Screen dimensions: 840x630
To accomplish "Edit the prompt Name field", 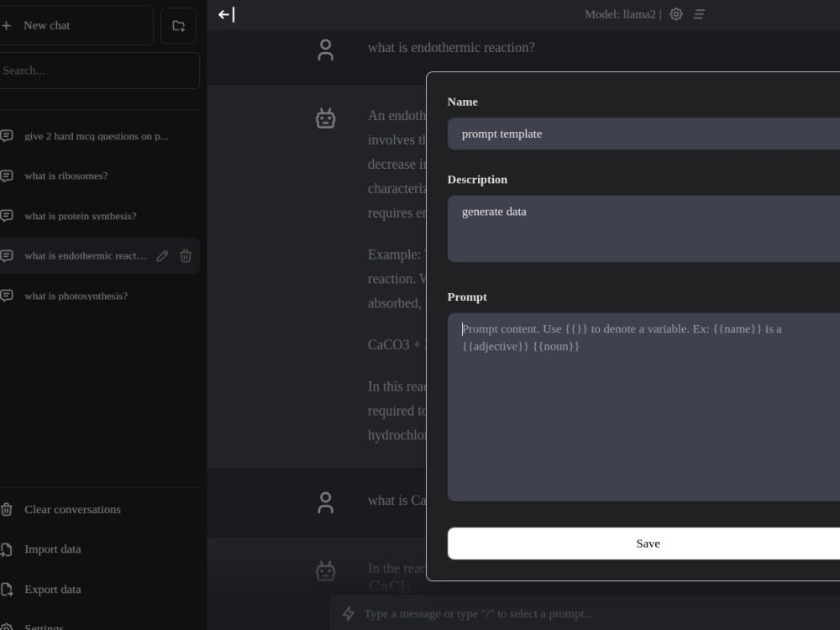I will click(647, 134).
